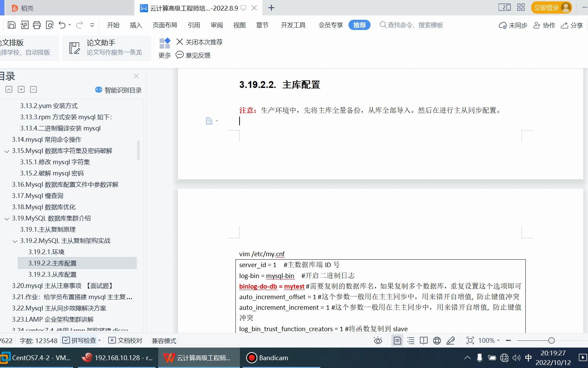Collapse 3.15.Mysql 数据库字符集及密码破解 node
The width and height of the screenshot is (588, 368).
point(6,151)
